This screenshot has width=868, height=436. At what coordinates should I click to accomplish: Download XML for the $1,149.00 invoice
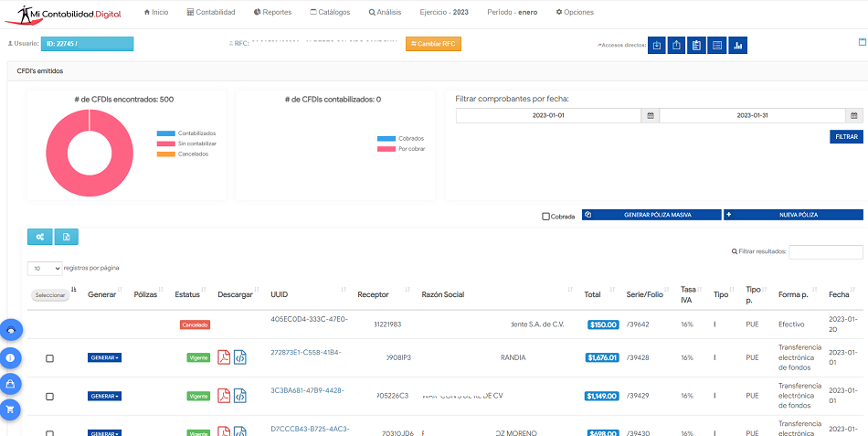pos(240,396)
